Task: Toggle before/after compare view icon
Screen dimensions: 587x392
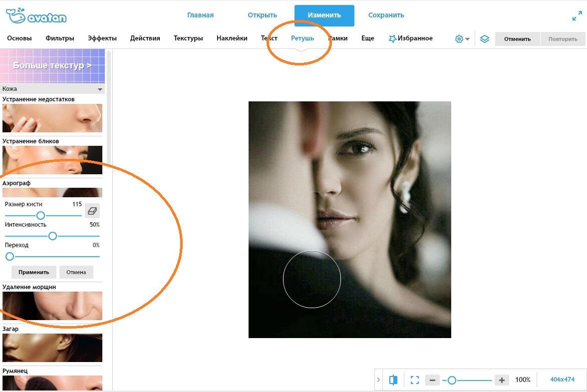Action: click(393, 380)
